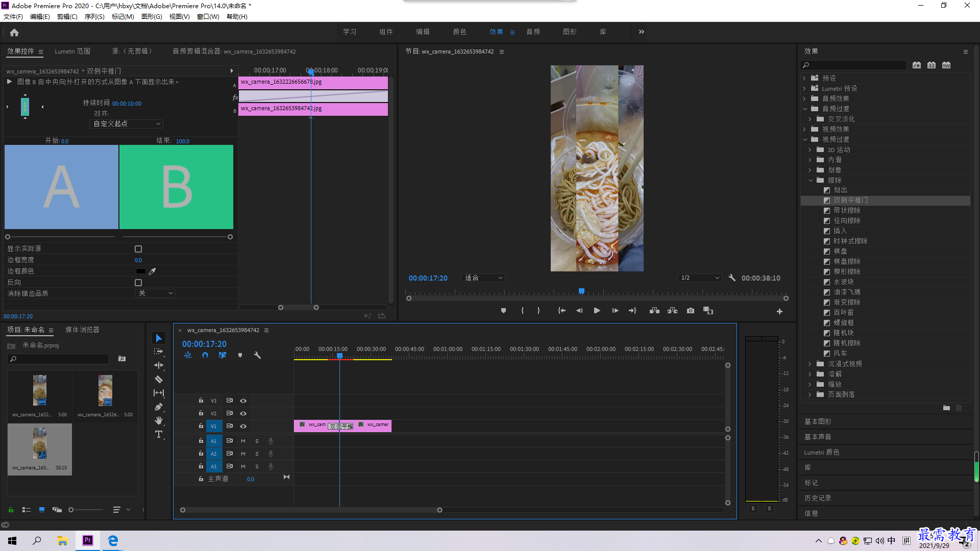The image size is (980, 551).
Task: Click the Lift button
Action: coord(654,311)
